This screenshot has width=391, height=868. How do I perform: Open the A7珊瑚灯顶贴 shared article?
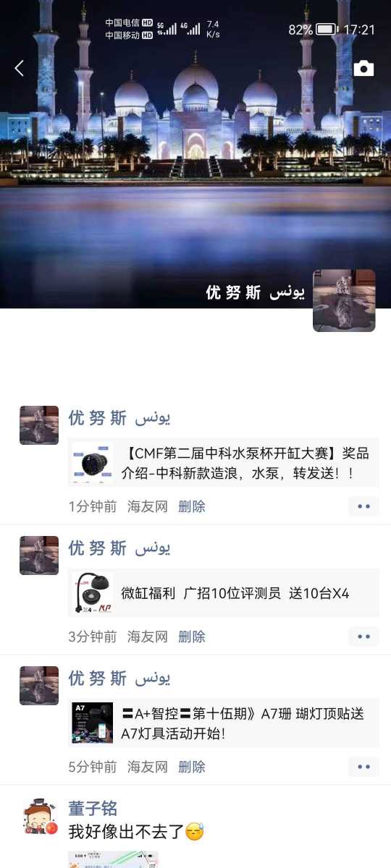tap(224, 723)
